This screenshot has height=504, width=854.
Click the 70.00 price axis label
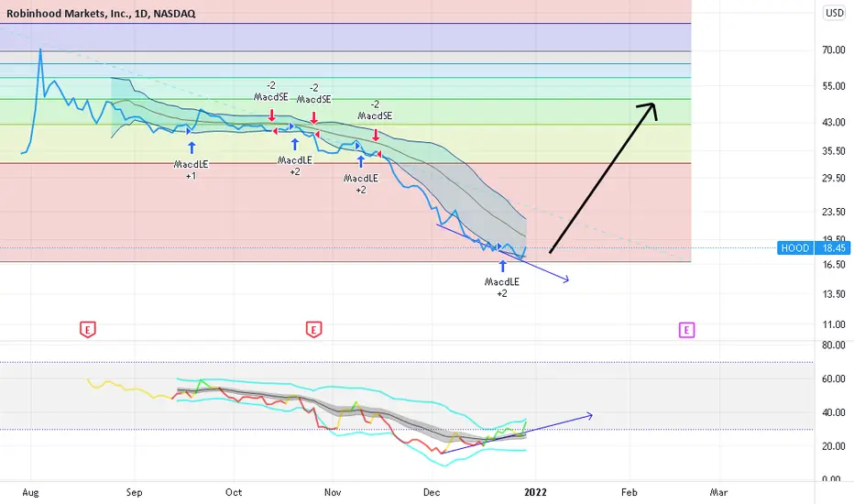point(833,50)
